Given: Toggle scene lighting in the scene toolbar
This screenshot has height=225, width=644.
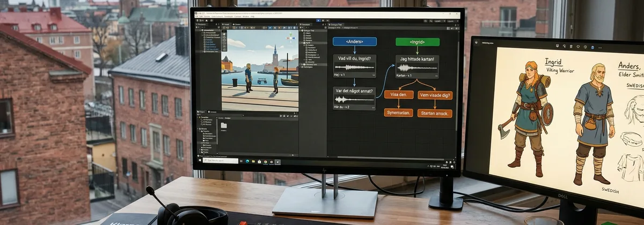Looking at the screenshot, I should point(275,28).
